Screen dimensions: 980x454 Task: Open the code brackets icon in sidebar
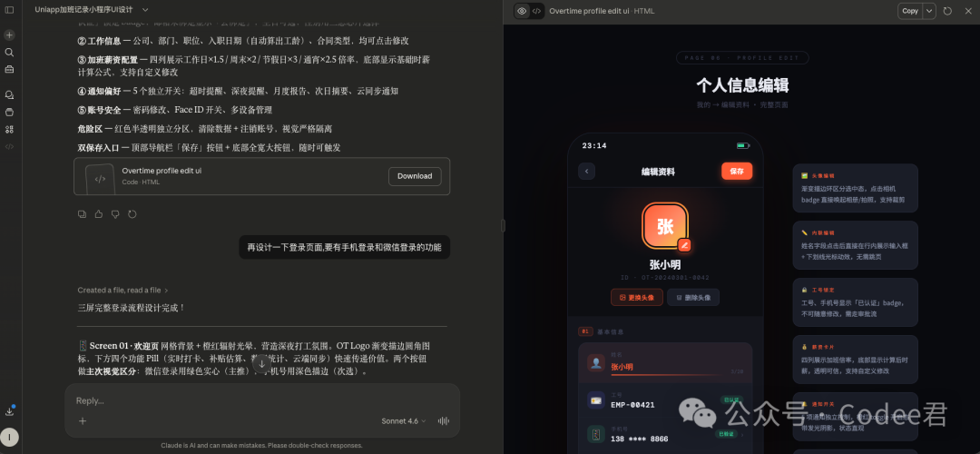click(9, 146)
